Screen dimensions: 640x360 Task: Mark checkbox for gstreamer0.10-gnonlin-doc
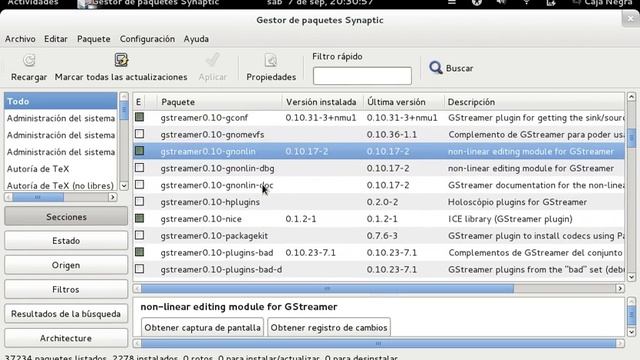[140, 184]
